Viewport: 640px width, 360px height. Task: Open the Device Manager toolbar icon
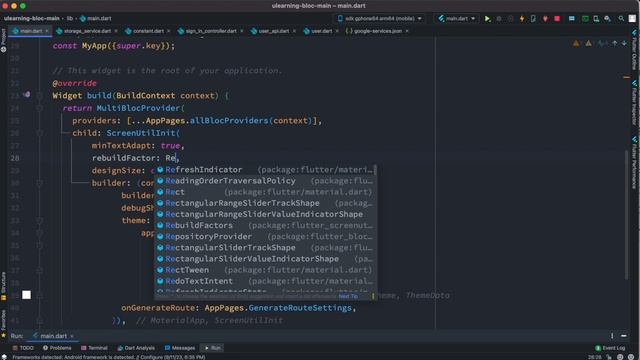click(x=596, y=19)
